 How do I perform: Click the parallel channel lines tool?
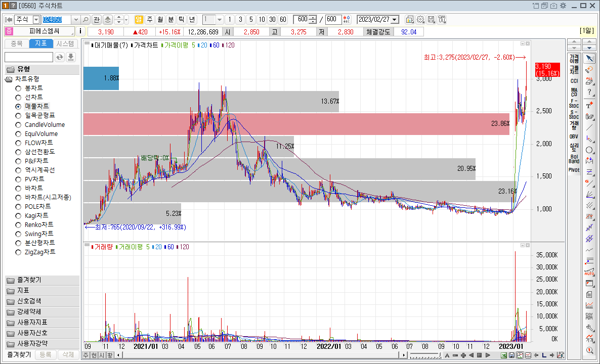pos(589,205)
